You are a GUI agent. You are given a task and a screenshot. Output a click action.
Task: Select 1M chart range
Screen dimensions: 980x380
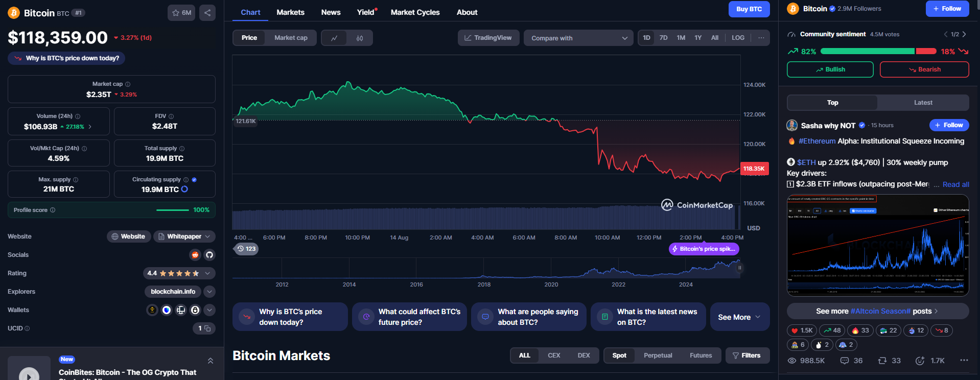[x=681, y=38]
